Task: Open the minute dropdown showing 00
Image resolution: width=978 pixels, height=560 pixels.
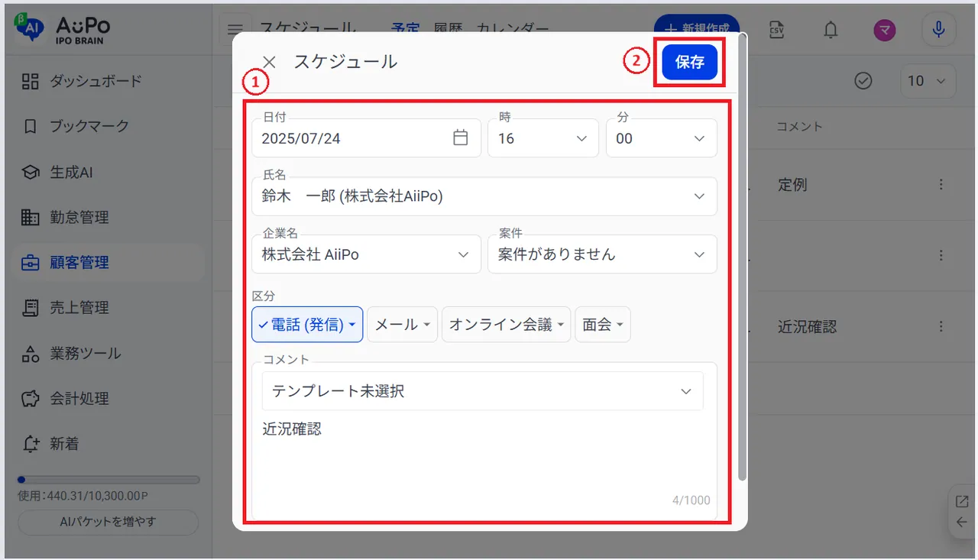Action: pyautogui.click(x=662, y=138)
